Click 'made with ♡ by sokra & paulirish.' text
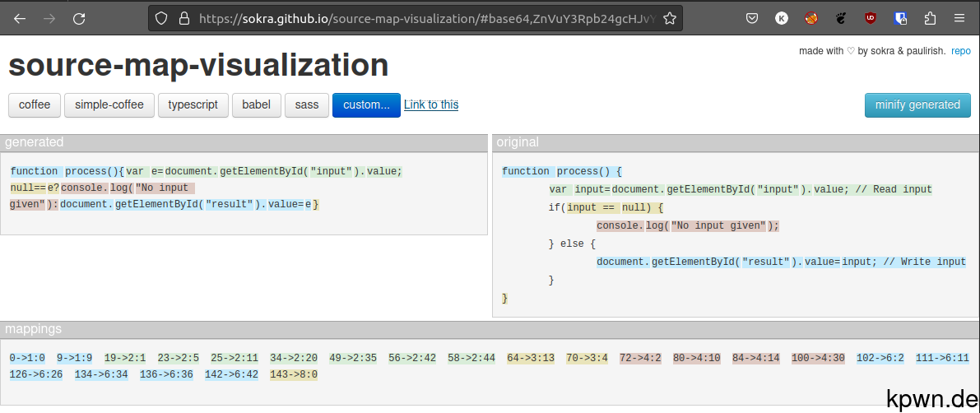980x413 pixels. click(x=872, y=51)
